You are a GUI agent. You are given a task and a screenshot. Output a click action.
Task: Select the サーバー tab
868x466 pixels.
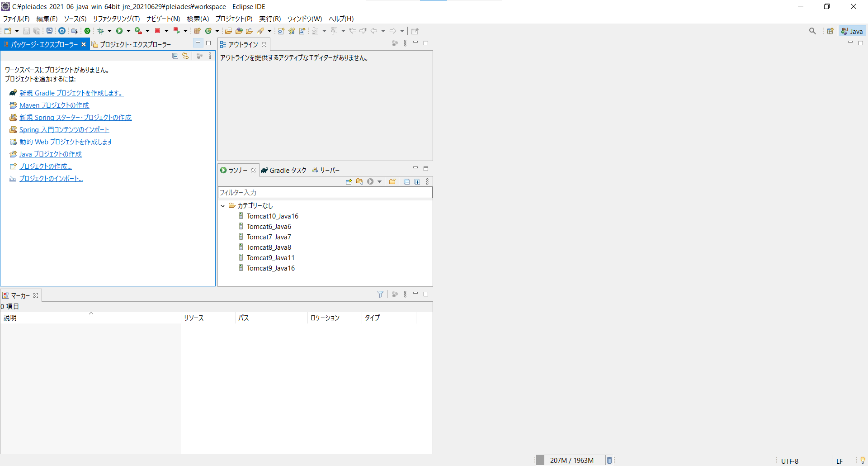click(326, 170)
